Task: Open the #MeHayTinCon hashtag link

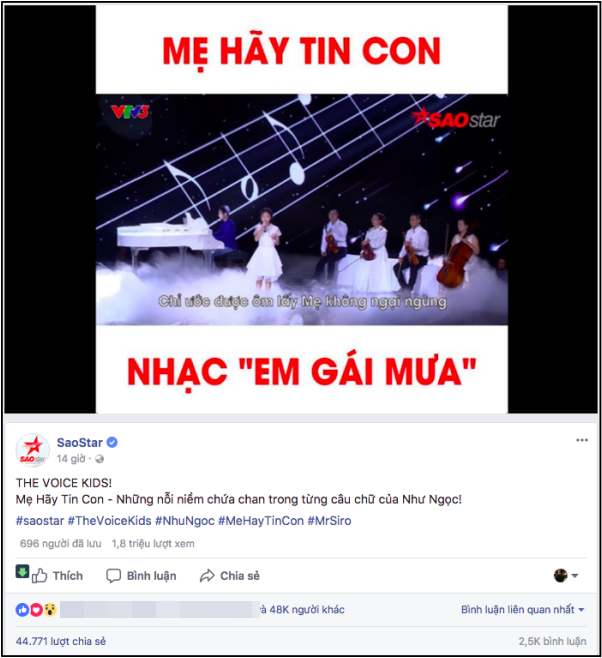Action: tap(261, 521)
